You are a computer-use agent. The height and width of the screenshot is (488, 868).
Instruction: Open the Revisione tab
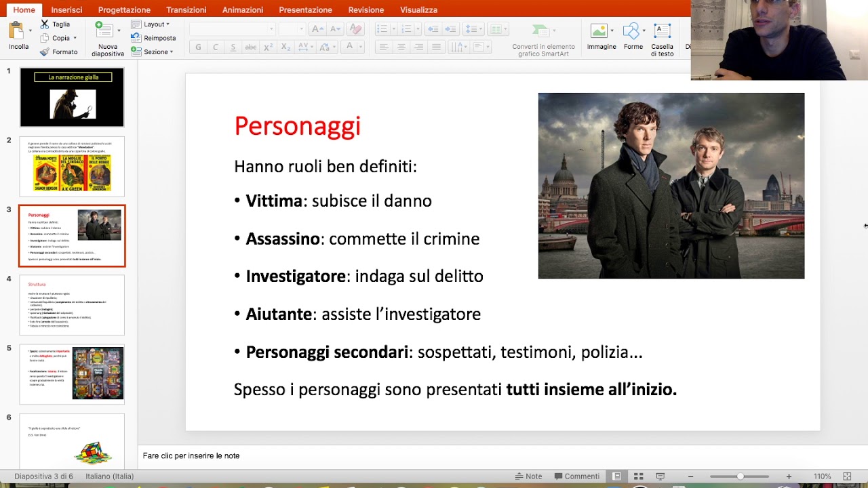(x=366, y=9)
